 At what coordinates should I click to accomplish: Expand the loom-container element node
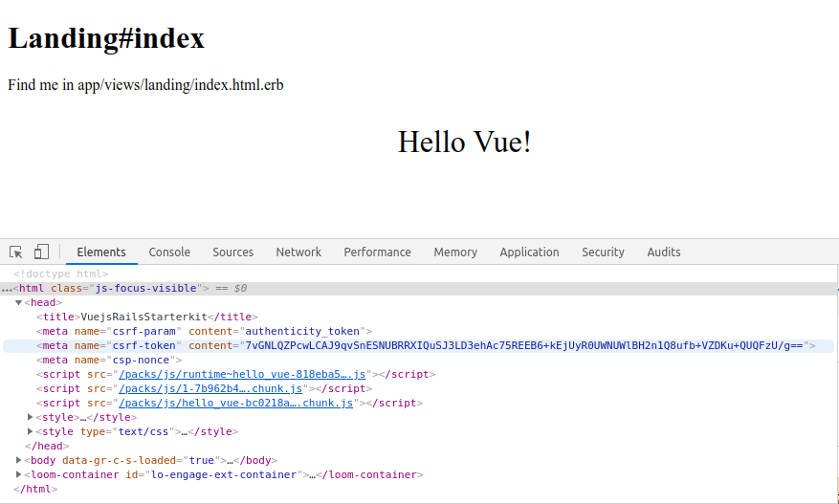coord(19,474)
